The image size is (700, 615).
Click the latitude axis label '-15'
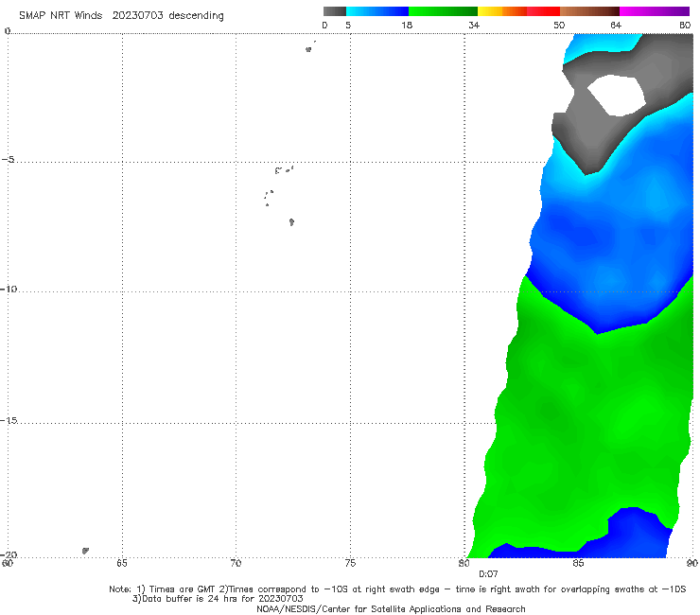tap(9, 420)
